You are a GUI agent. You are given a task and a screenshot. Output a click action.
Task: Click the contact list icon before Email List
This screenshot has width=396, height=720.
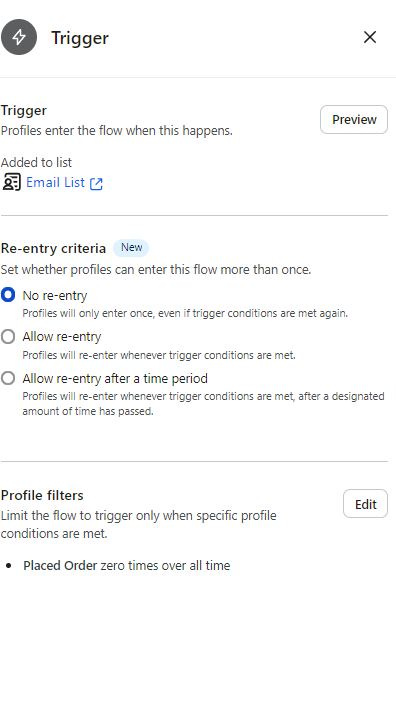11,182
